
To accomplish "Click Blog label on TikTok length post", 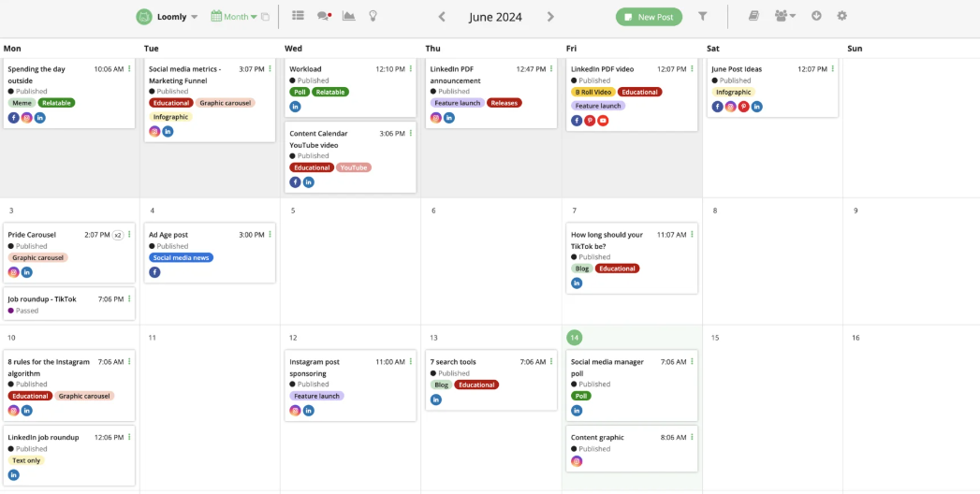I will (582, 269).
